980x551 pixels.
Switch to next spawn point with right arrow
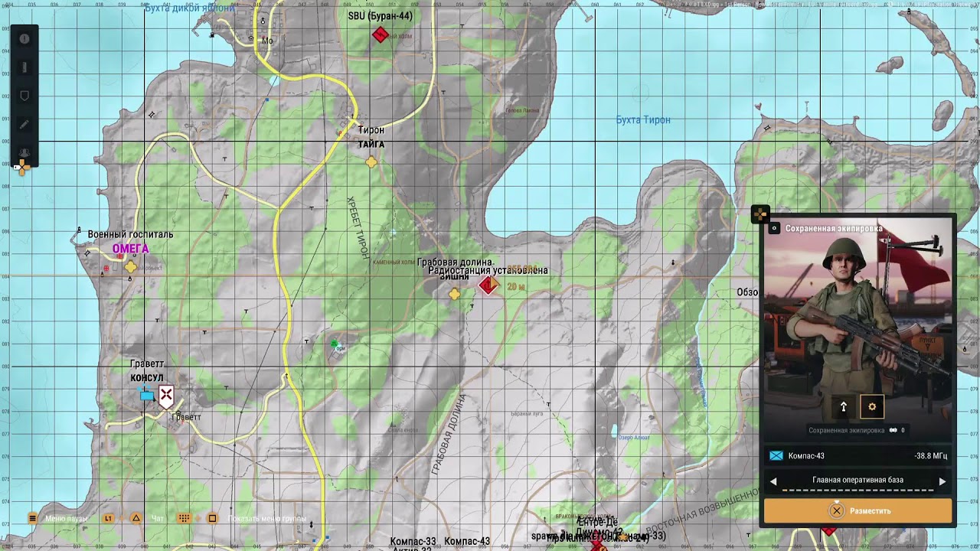click(x=942, y=481)
